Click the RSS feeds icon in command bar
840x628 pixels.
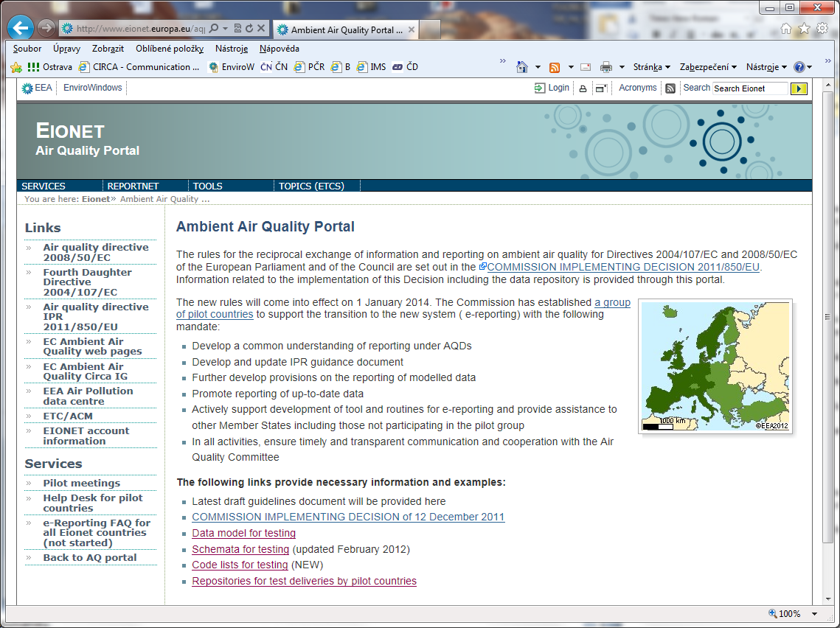[x=555, y=68]
